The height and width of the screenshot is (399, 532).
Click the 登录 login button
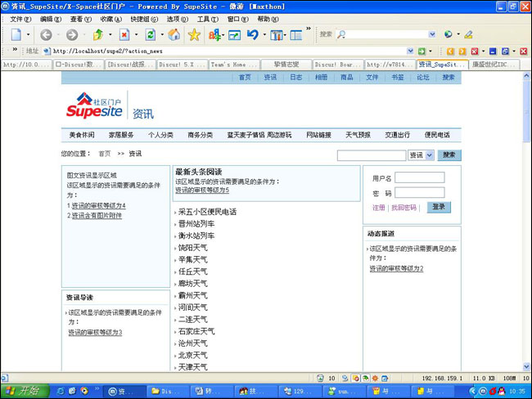(x=439, y=207)
